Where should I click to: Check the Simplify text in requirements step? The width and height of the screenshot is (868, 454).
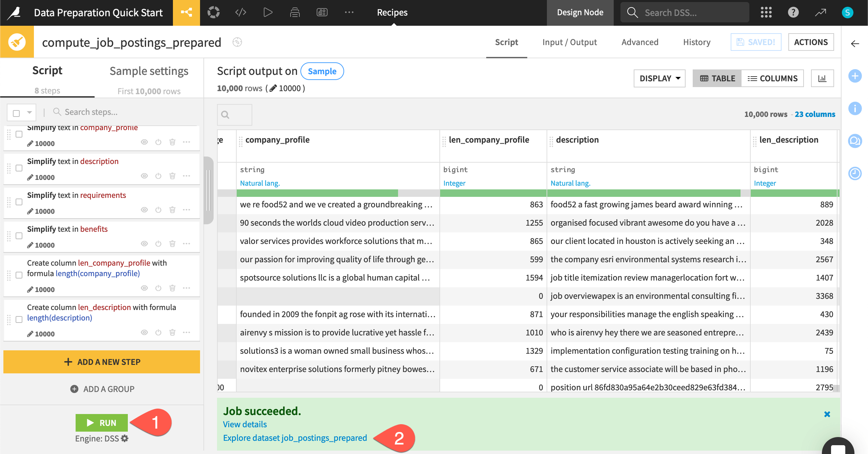[x=19, y=202]
